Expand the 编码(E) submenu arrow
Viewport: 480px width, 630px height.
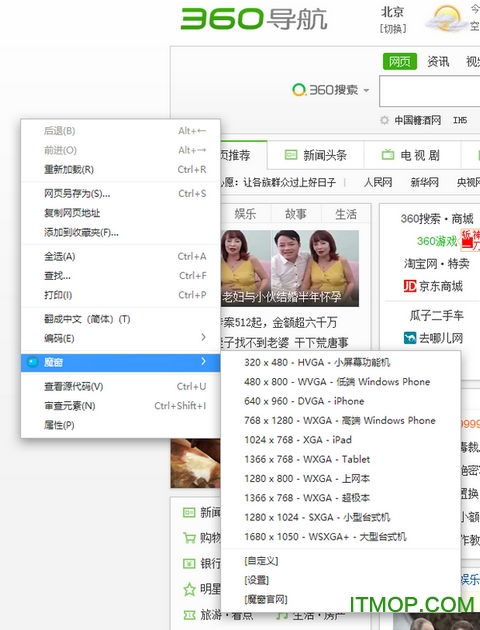203,337
